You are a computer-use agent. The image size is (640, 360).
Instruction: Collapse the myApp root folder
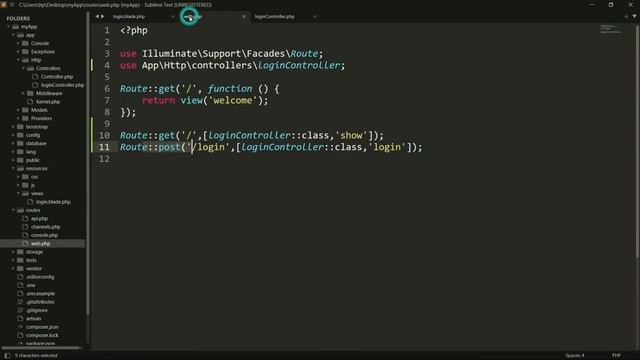click(x=9, y=27)
